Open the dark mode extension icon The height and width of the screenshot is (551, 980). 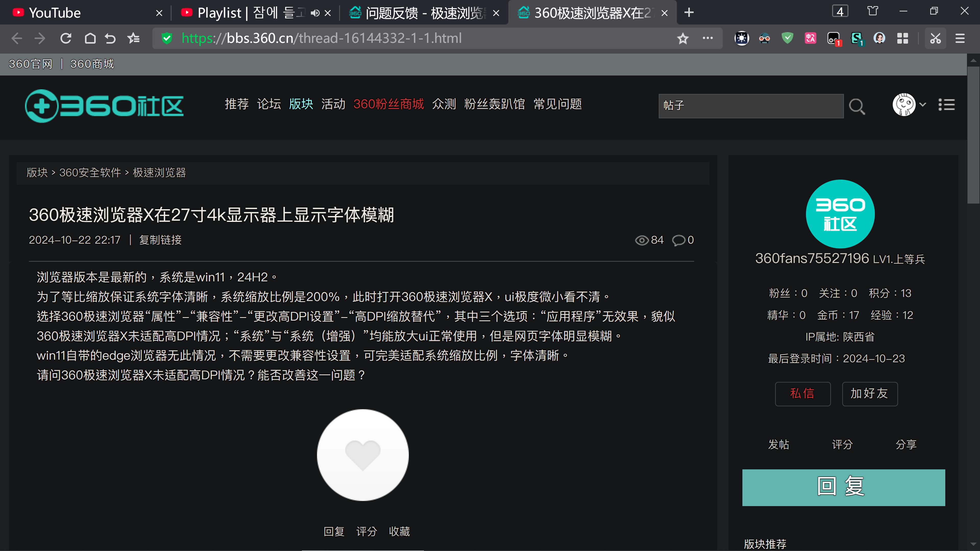[x=741, y=38]
